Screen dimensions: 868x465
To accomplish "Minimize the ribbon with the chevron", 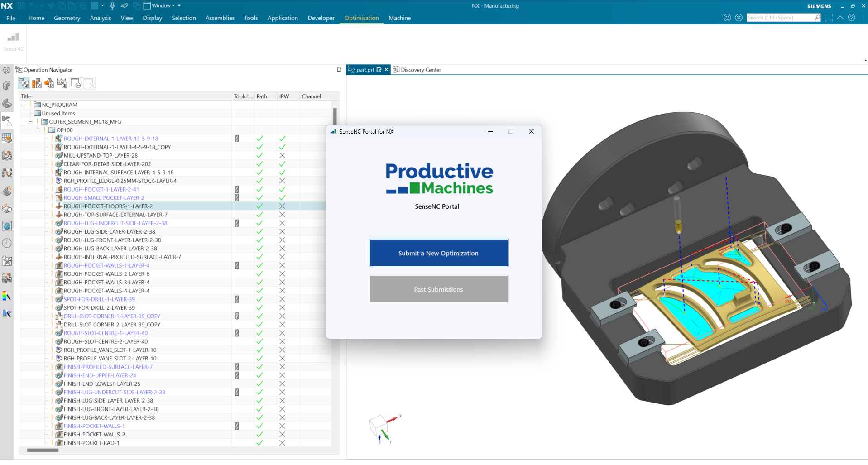I will pyautogui.click(x=840, y=18).
